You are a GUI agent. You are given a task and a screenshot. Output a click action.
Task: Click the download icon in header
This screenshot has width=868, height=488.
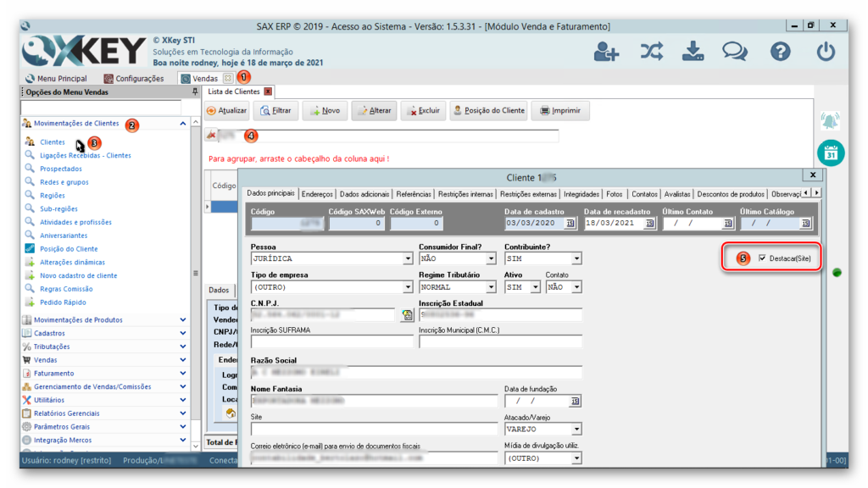click(x=693, y=52)
